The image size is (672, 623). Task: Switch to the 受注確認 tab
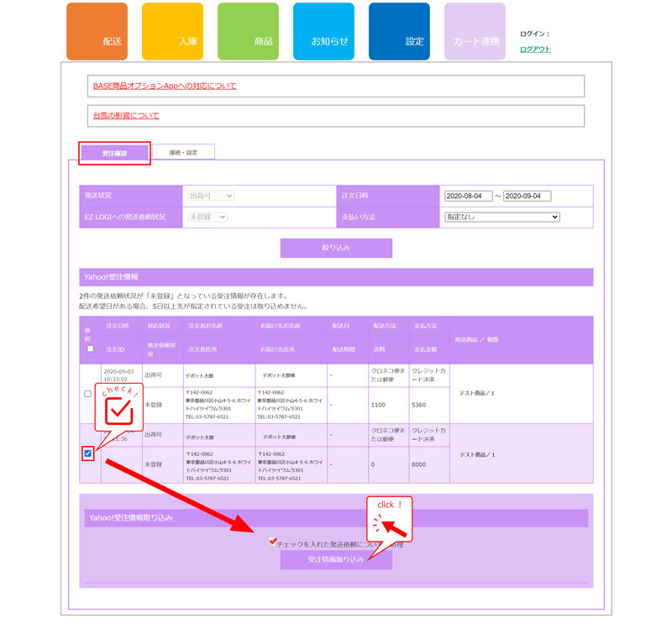coord(114,153)
